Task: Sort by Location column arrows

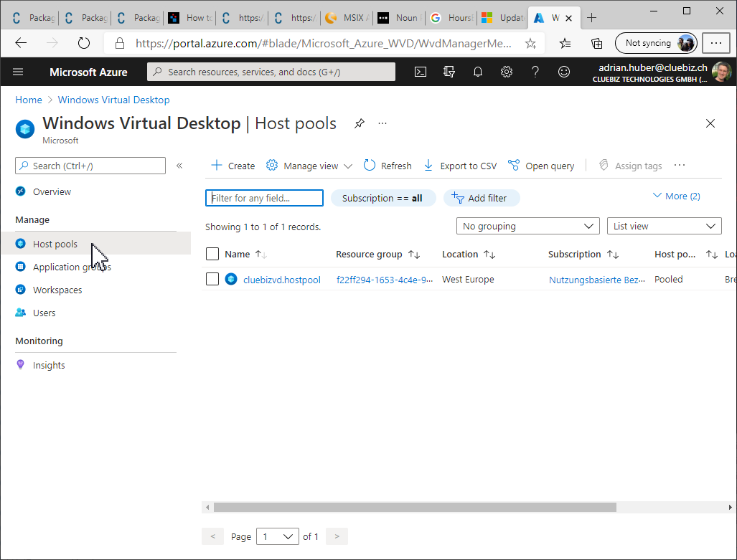Action: point(489,254)
